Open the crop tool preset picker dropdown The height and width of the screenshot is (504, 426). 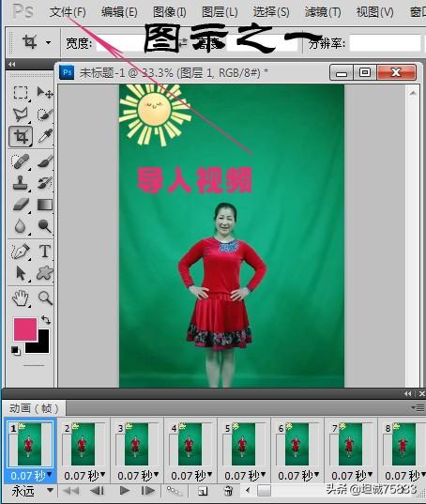(48, 42)
